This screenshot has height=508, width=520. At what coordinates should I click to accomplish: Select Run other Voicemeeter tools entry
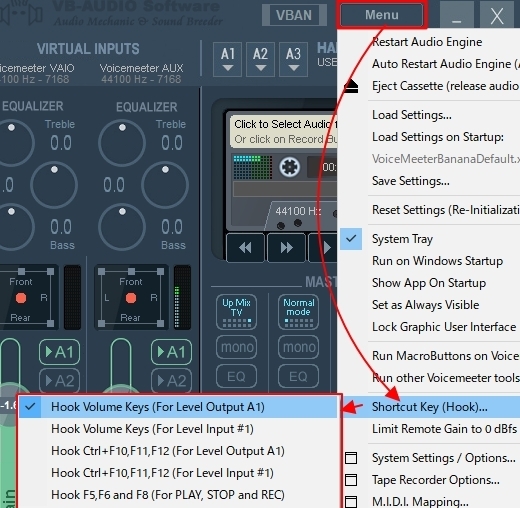coord(445,378)
